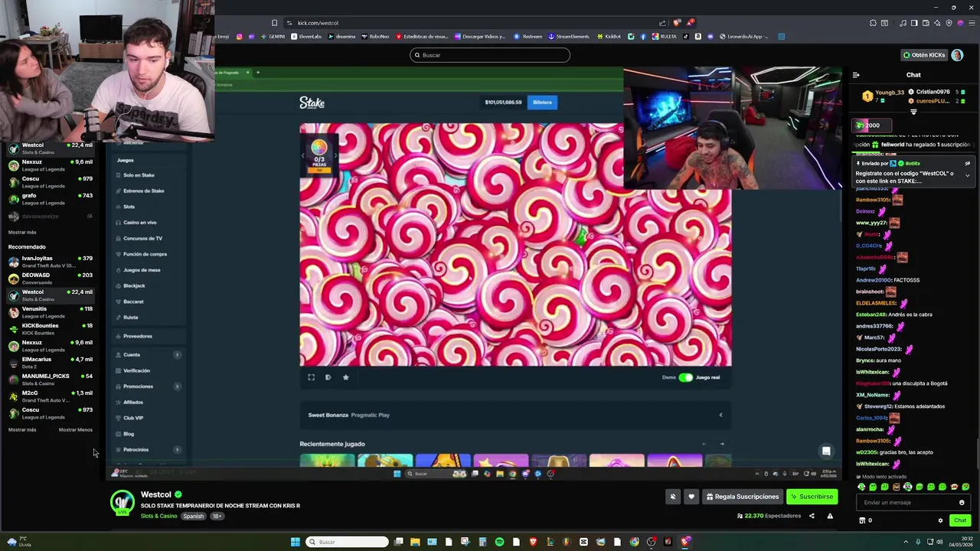
Task: Click the heart follow icon
Action: pos(691,497)
